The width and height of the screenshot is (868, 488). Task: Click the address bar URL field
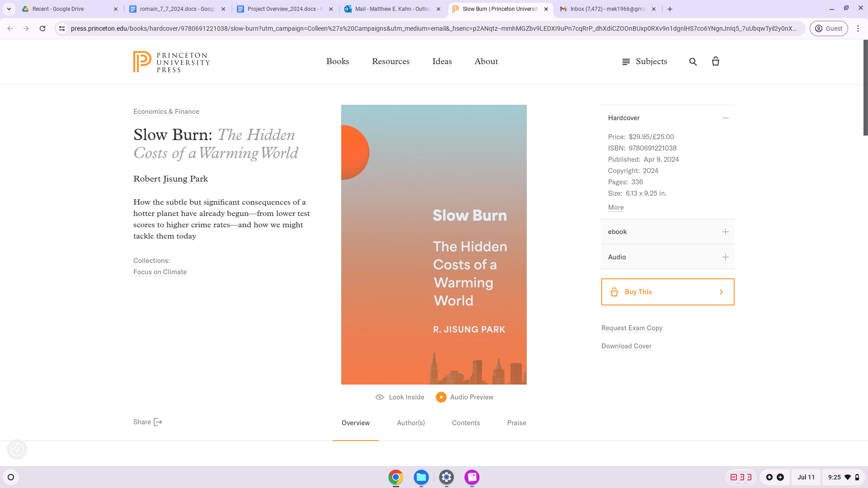[x=434, y=28]
